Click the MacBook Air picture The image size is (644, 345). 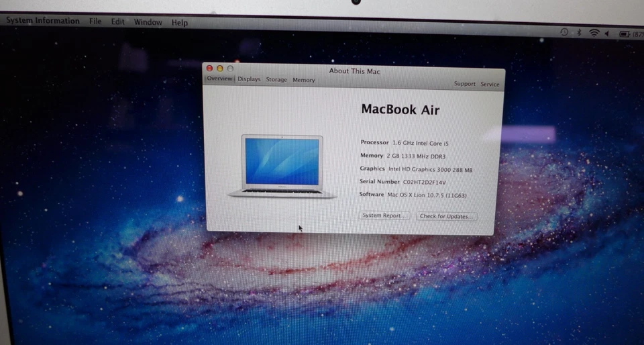(282, 166)
